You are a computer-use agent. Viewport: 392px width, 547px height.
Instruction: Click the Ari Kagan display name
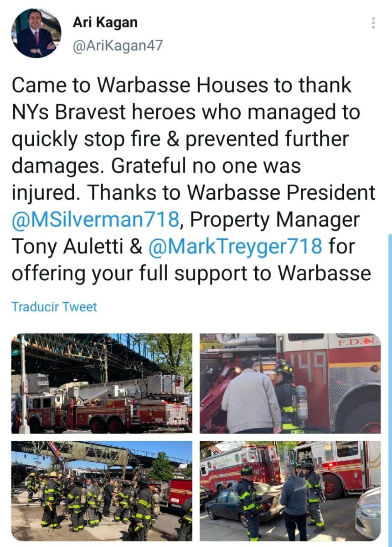pyautogui.click(x=105, y=22)
